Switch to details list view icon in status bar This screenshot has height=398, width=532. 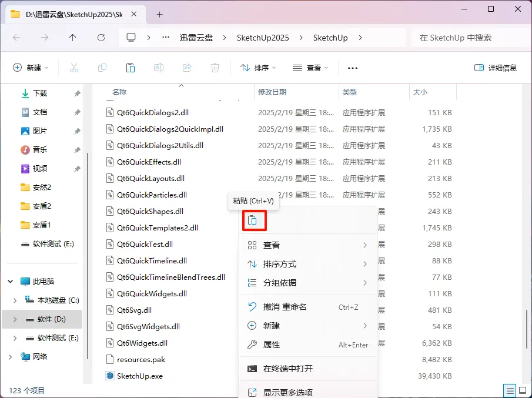coord(510,391)
